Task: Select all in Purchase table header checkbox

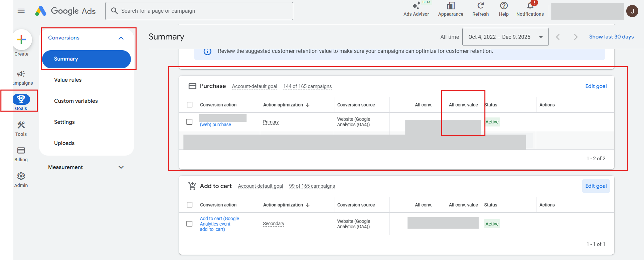Action: tap(189, 105)
